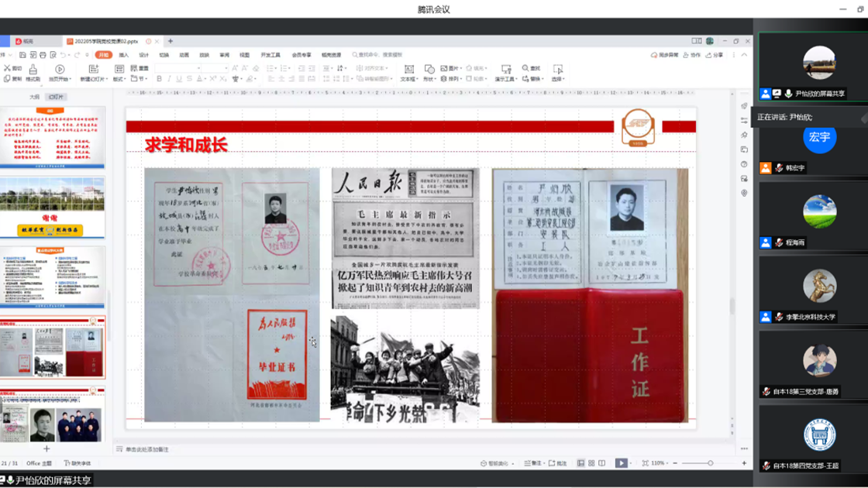Click the 分享 (Share) button
The image size is (868, 488).
[x=715, y=55]
